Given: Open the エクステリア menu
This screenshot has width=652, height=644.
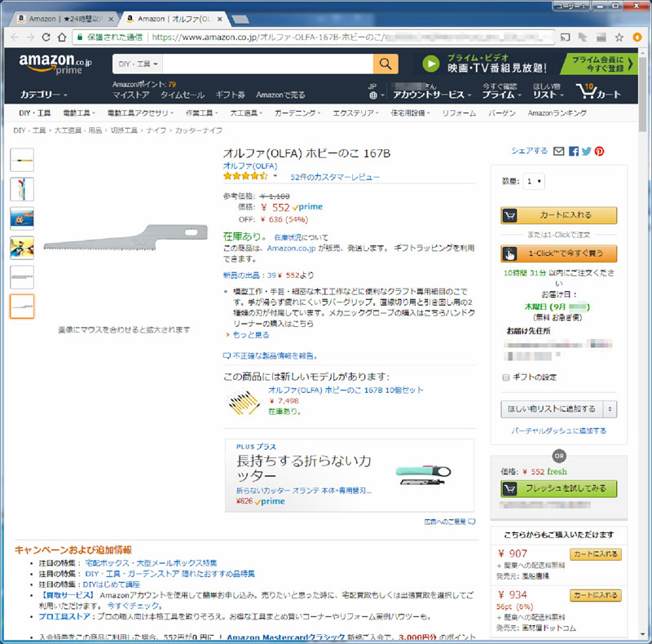Looking at the screenshot, I should pyautogui.click(x=355, y=113).
